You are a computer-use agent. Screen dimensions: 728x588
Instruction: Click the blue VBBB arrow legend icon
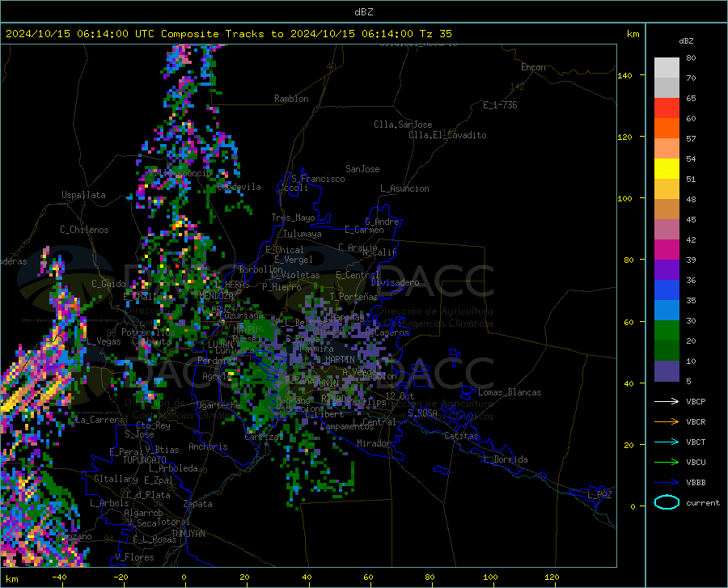pos(667,482)
